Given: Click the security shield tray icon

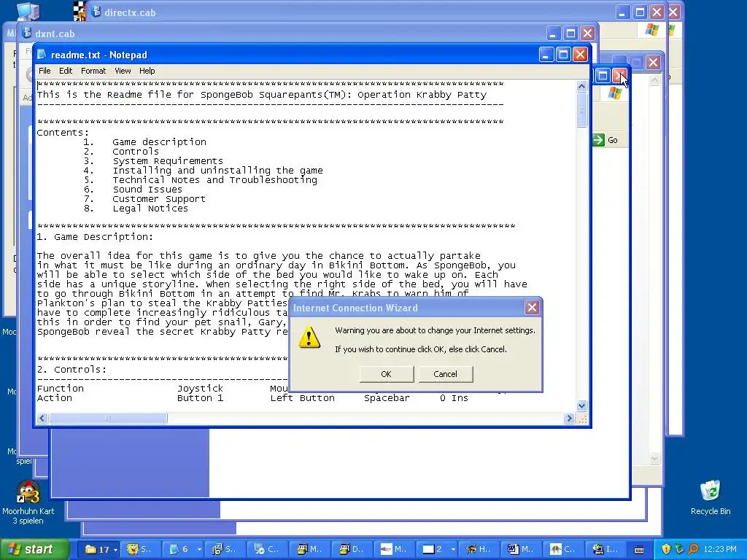Looking at the screenshot, I should pyautogui.click(x=666, y=550).
